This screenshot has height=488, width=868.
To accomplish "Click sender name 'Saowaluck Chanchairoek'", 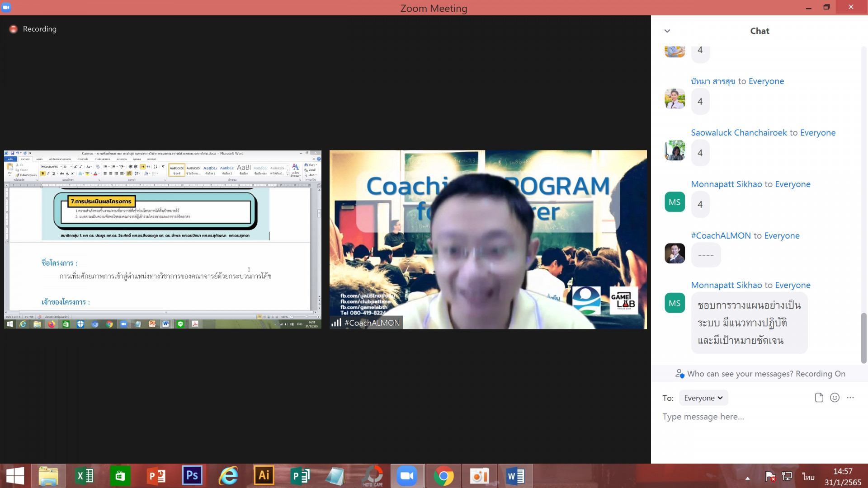I will point(739,132).
